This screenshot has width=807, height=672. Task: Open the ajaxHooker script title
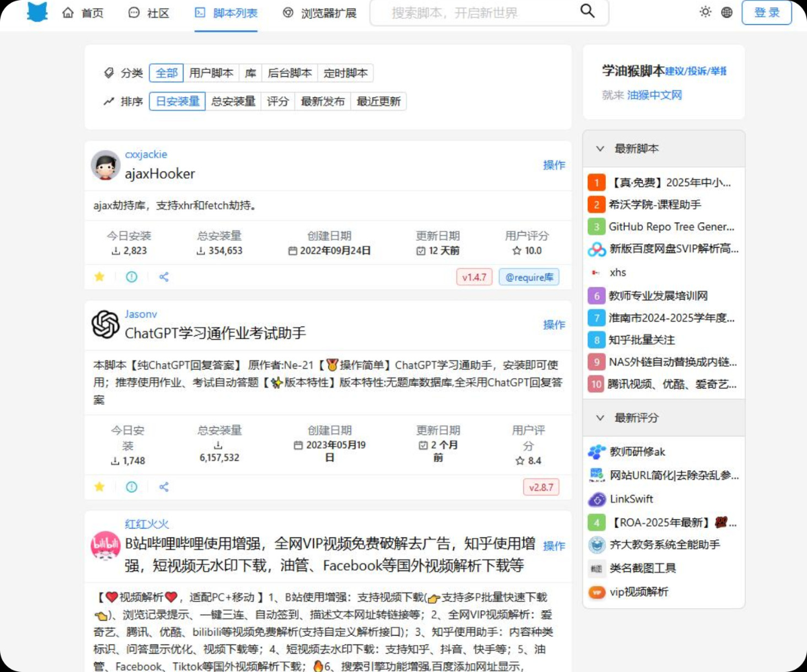tap(160, 174)
